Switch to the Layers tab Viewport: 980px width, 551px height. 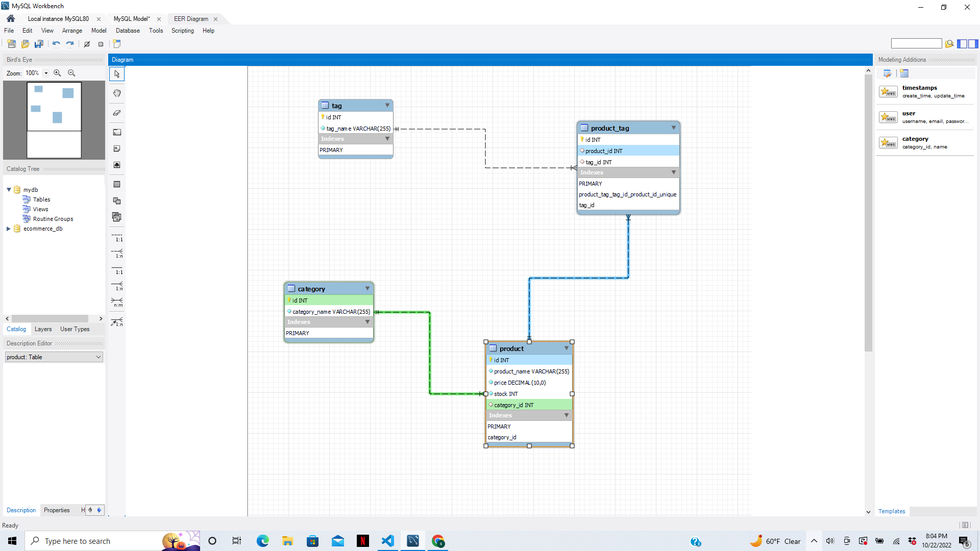[43, 329]
